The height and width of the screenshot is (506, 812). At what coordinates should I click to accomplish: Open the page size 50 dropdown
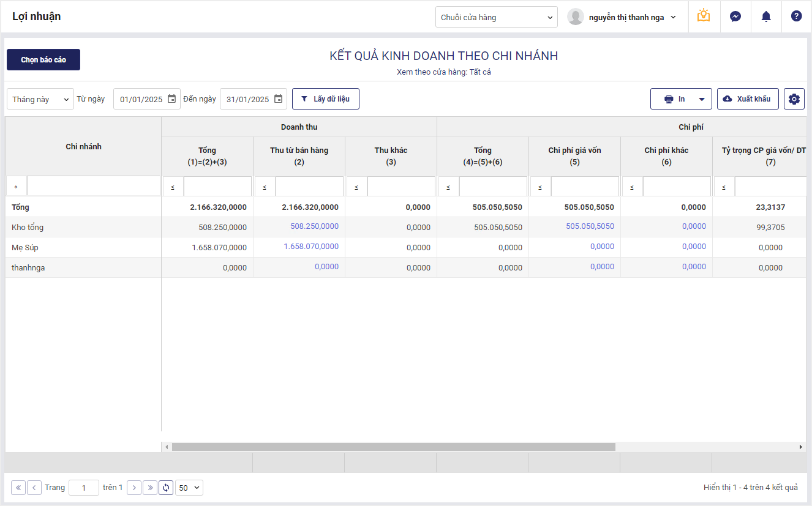pos(189,488)
